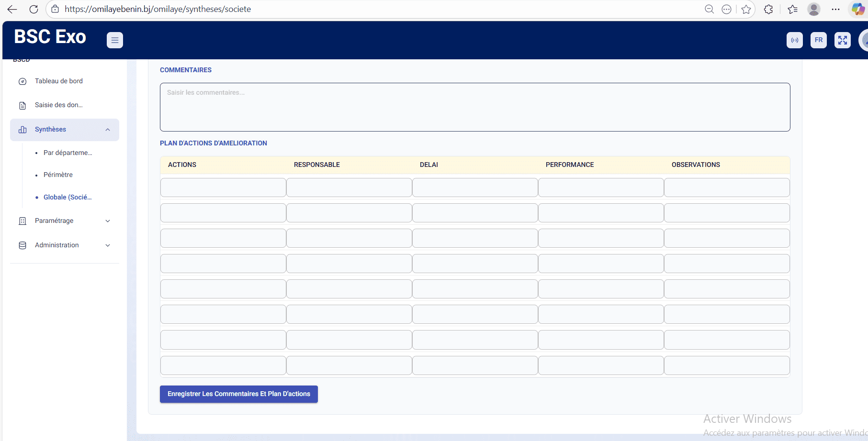Click first row RESPONSABLE field
Screen dimensions: 868x441
(349, 187)
